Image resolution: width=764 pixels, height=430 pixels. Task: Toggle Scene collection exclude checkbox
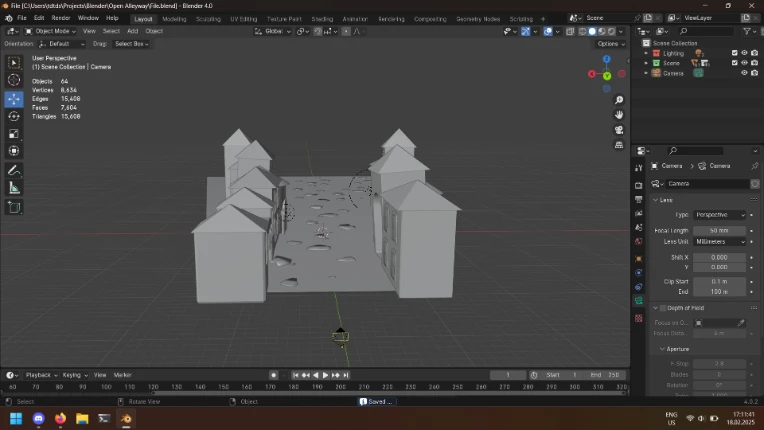coord(735,63)
